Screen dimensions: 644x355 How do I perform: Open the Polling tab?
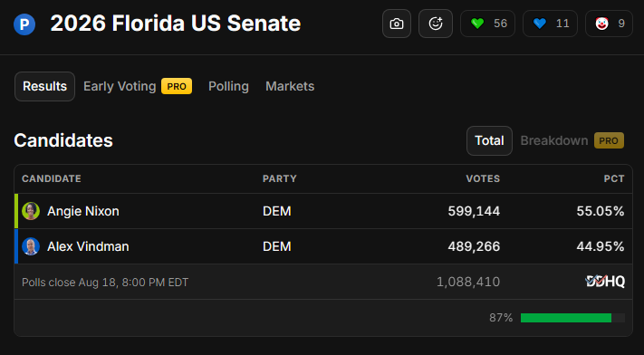[228, 86]
